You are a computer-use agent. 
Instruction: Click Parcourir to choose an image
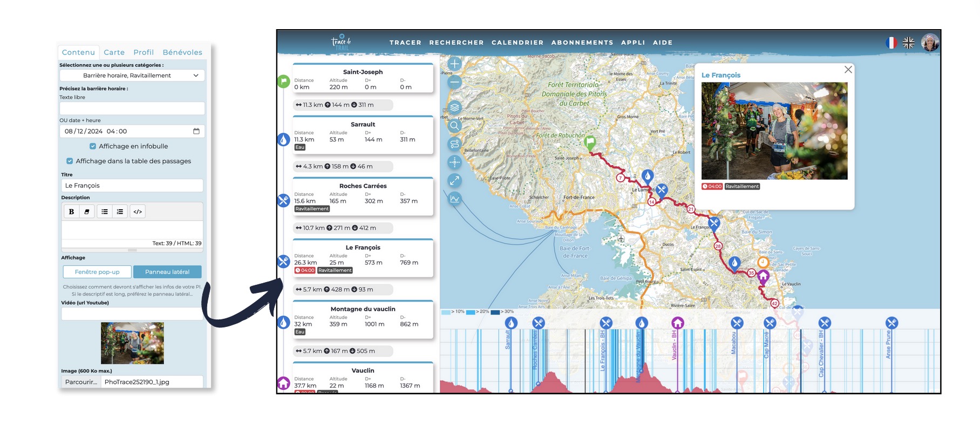(x=81, y=382)
